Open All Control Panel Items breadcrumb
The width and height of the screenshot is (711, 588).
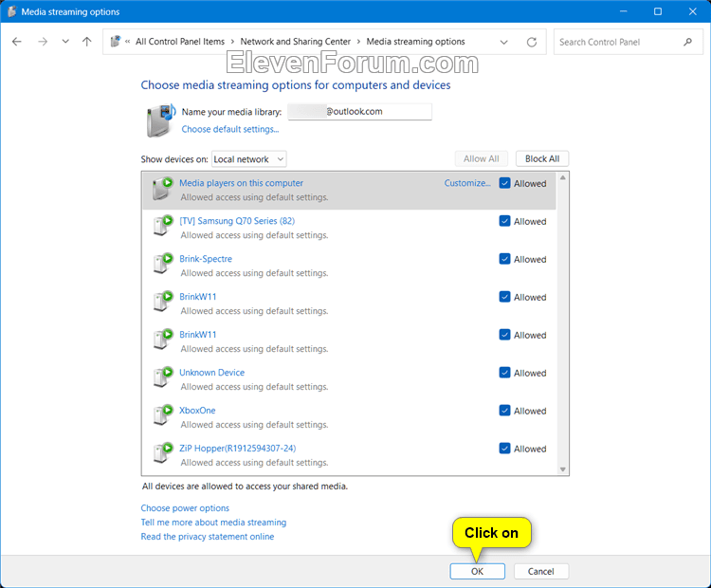[x=180, y=42]
